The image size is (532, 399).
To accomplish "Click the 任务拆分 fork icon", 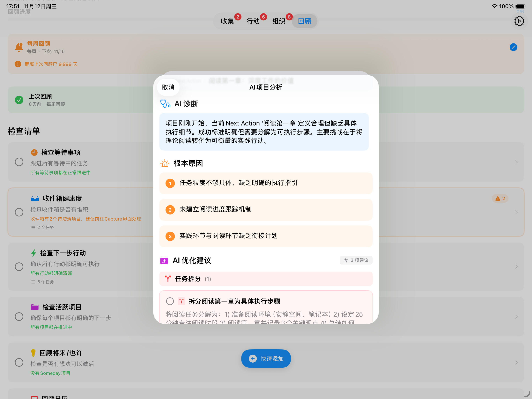I will click(x=168, y=279).
